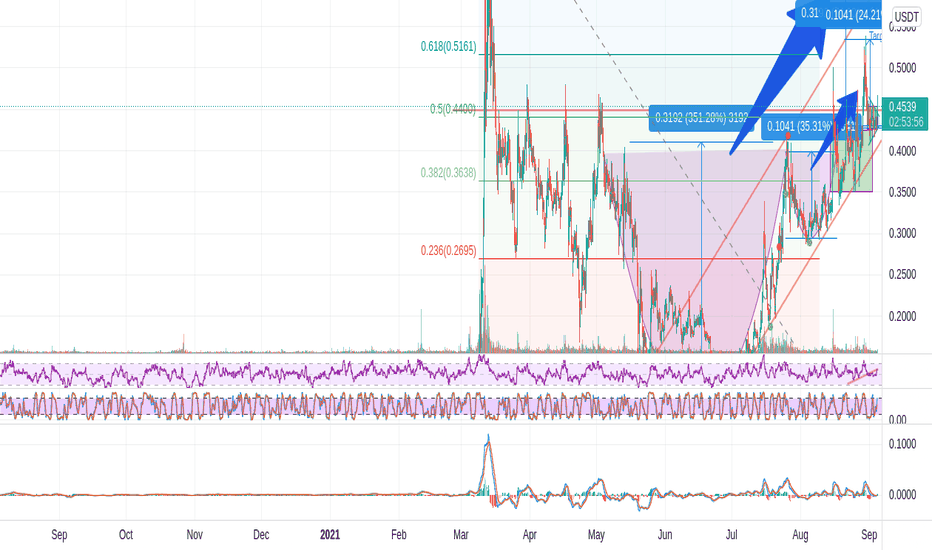Click the Oct label on time axis
932x550 pixels.
tap(126, 535)
